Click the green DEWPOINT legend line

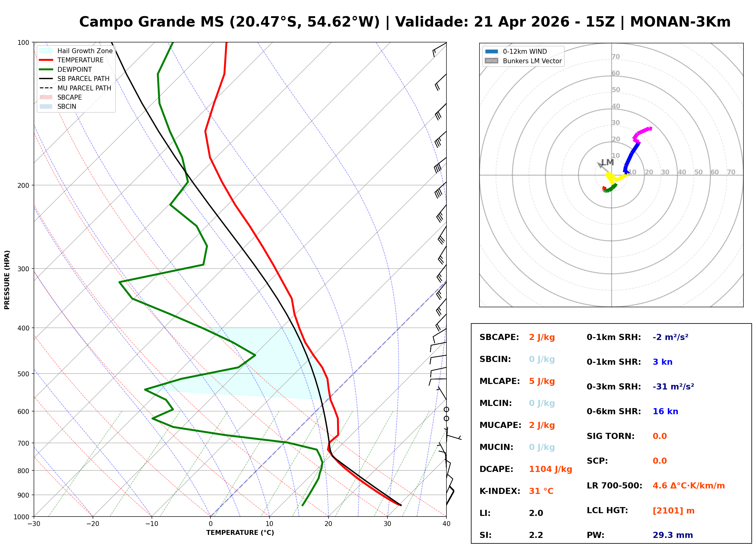pos(46,69)
